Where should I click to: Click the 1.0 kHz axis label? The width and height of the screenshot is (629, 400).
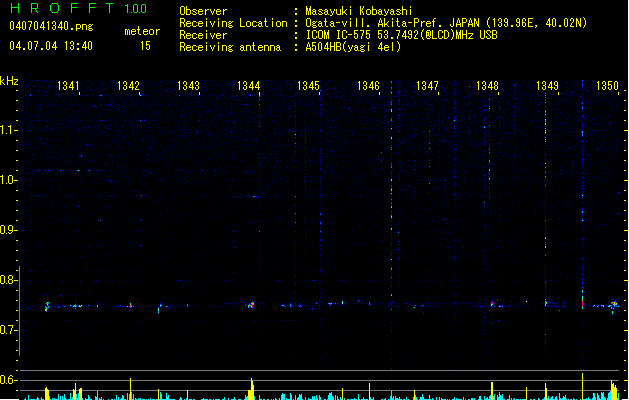coord(7,180)
